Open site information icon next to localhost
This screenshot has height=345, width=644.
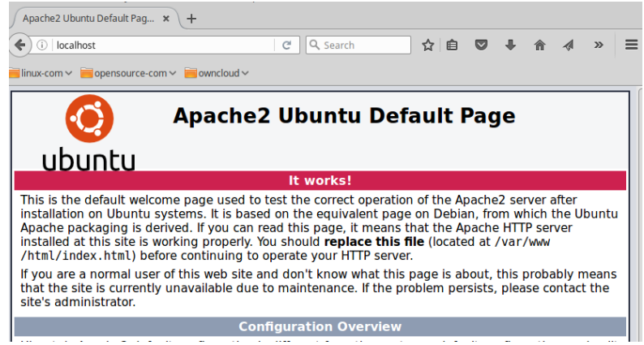click(x=41, y=45)
